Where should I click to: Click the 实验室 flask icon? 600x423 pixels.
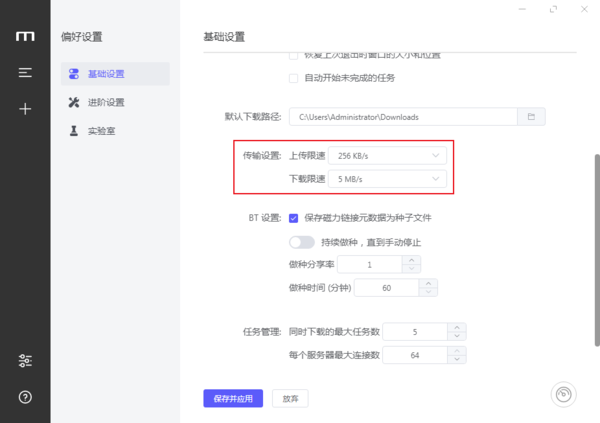coord(74,131)
